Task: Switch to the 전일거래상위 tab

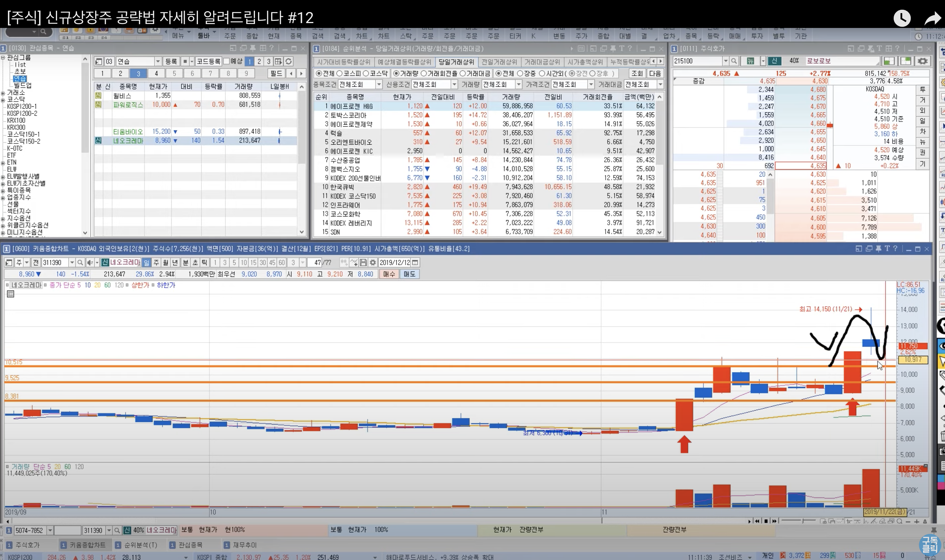Action: click(499, 62)
